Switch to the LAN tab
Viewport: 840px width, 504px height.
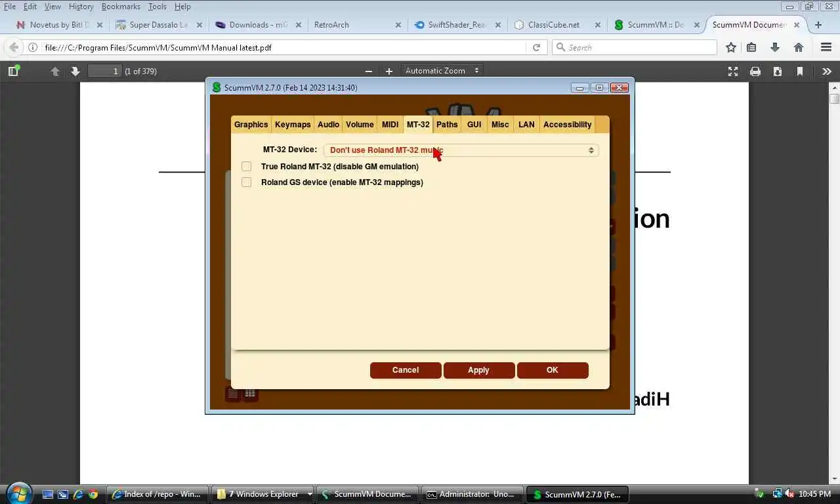pos(526,125)
